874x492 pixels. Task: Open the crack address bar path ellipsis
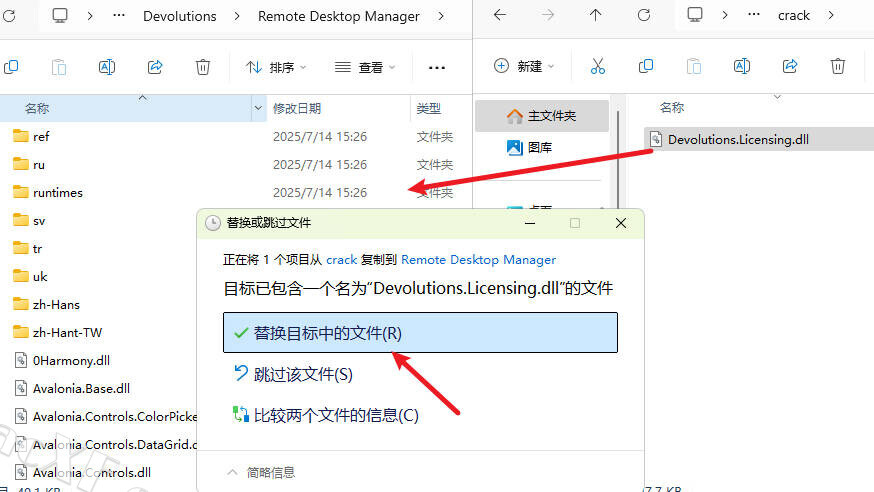point(754,15)
